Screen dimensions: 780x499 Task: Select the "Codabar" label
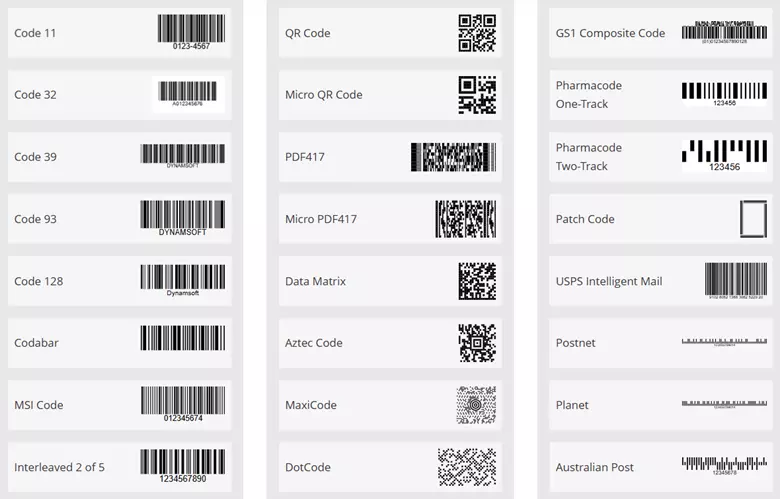pos(36,343)
